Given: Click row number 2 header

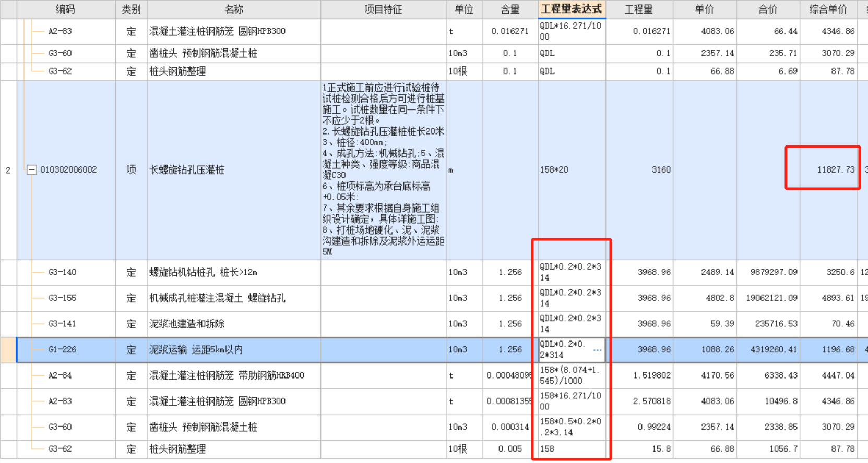Looking at the screenshot, I should pyautogui.click(x=8, y=170).
